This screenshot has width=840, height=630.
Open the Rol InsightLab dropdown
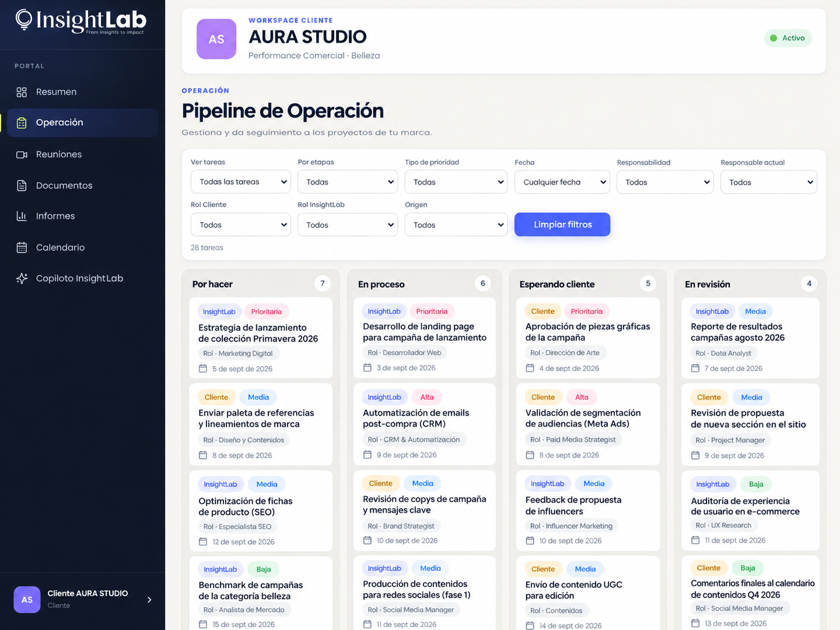[347, 225]
